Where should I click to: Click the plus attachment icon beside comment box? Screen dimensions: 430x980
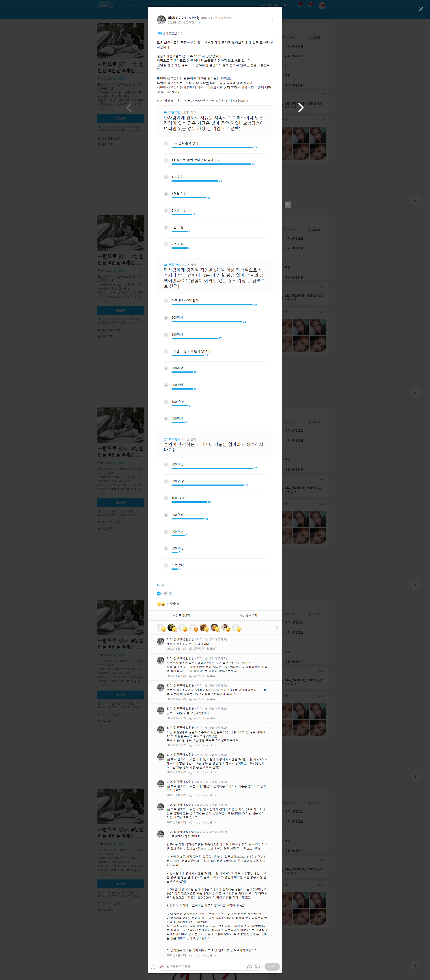pyautogui.click(x=153, y=967)
